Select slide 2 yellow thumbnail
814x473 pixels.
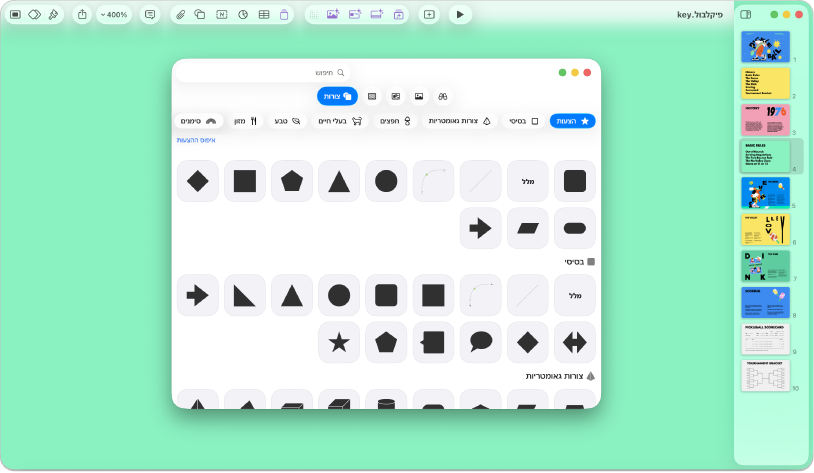[x=765, y=83]
